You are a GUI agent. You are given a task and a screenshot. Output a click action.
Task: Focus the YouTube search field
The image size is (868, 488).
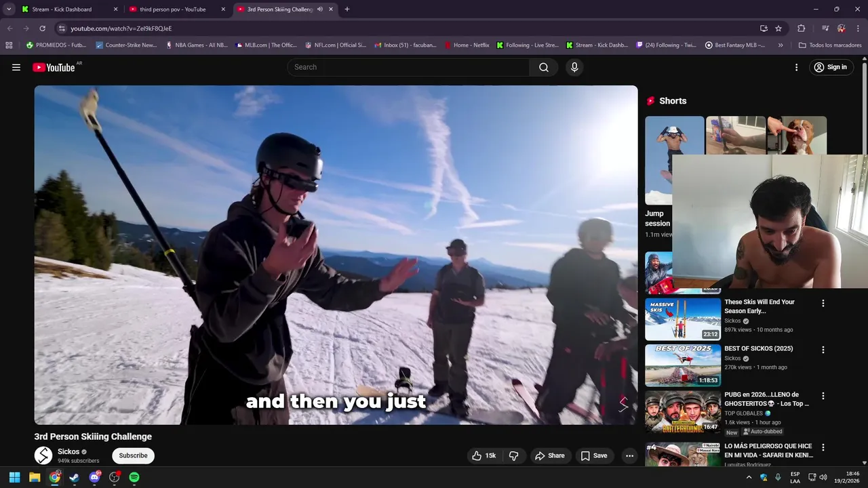tap(409, 67)
